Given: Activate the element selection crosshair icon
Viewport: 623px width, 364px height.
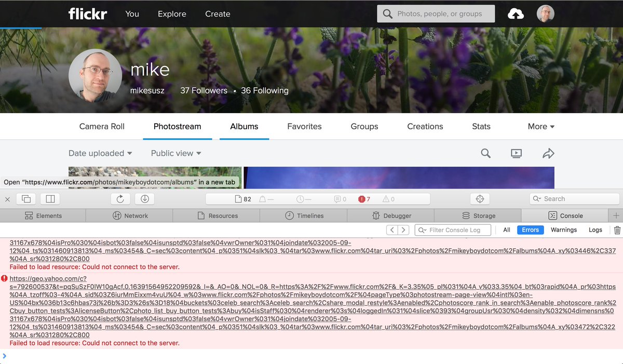Looking at the screenshot, I should pos(480,199).
